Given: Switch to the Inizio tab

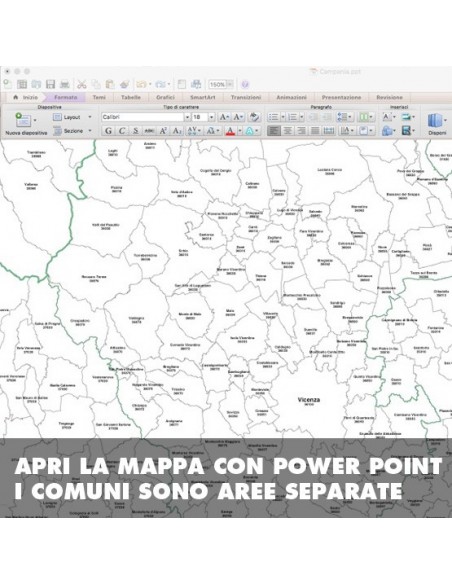Looking at the screenshot, I should [26, 97].
